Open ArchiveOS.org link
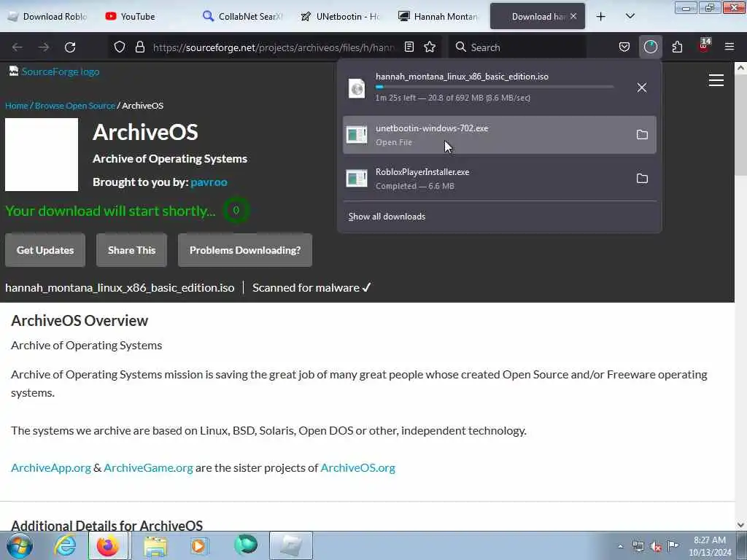This screenshot has height=560, width=747. [357, 467]
